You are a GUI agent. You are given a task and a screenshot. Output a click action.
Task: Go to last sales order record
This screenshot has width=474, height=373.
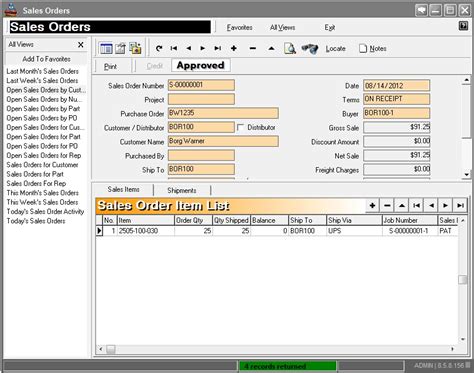point(218,48)
